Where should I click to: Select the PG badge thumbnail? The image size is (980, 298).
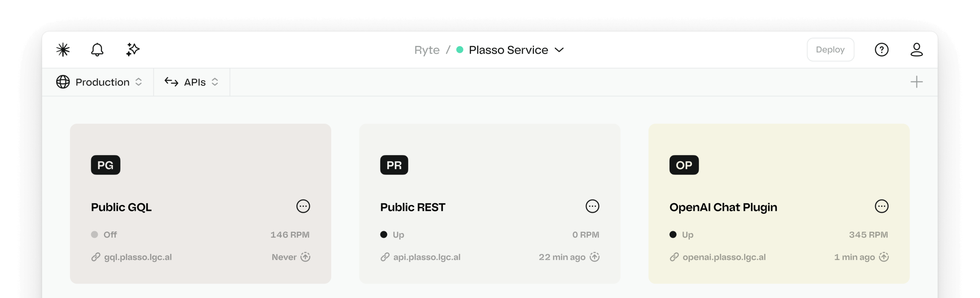tap(105, 165)
